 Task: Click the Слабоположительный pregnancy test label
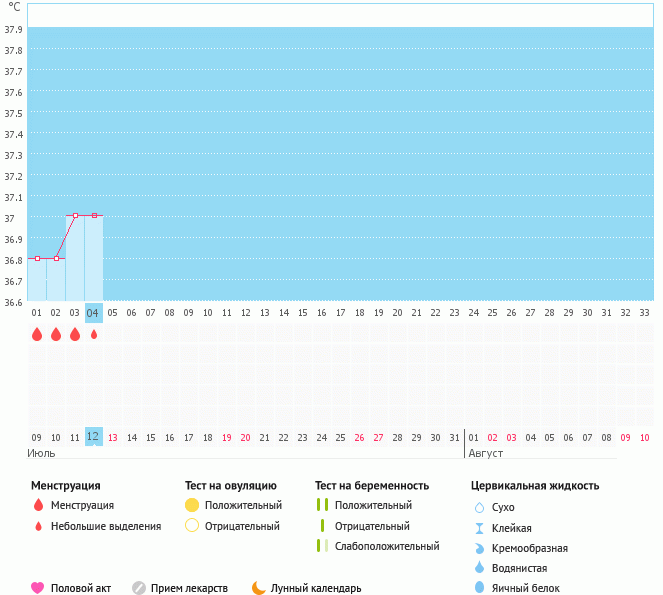pos(387,546)
